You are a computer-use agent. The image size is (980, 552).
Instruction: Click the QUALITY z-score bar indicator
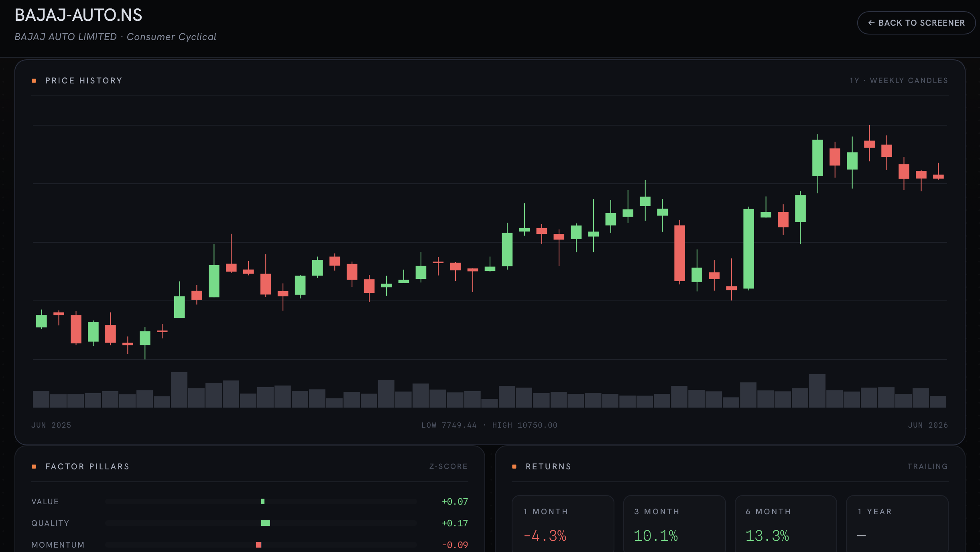(x=266, y=523)
